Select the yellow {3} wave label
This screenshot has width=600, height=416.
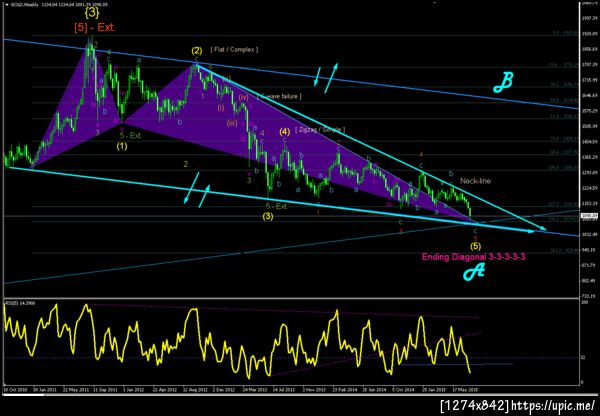92,13
